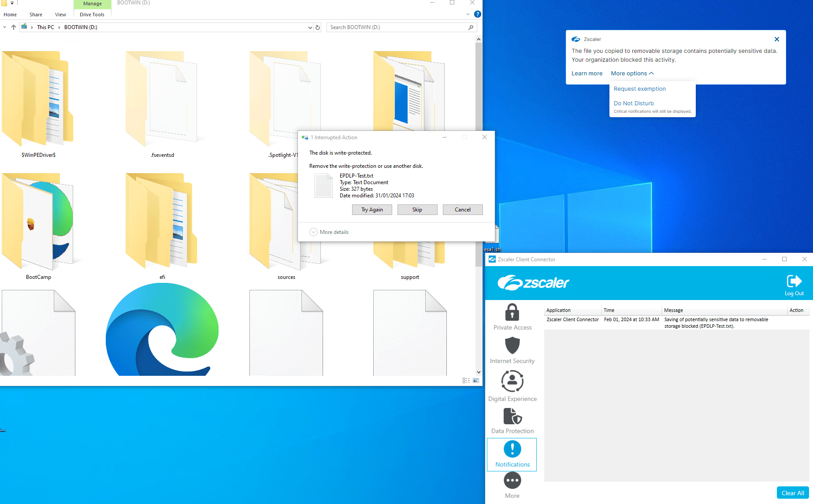The image size is (813, 504).
Task: Select the $WinPEDriver$ folder
Action: pos(38,104)
